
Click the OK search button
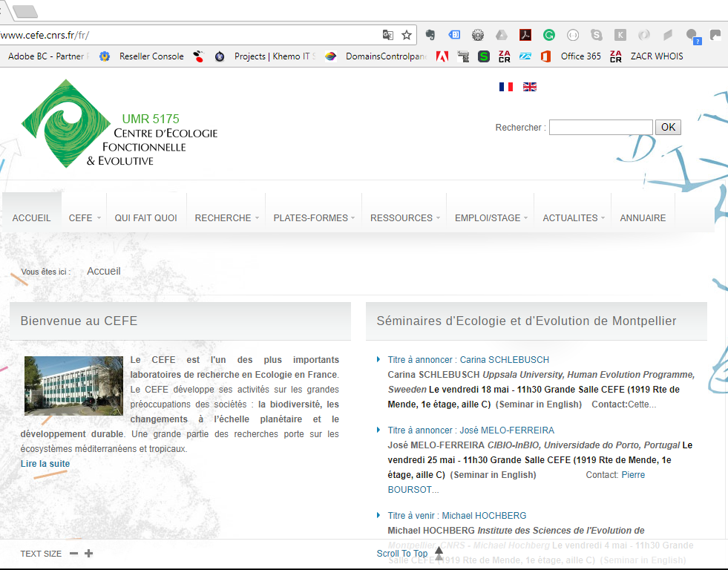tap(668, 127)
